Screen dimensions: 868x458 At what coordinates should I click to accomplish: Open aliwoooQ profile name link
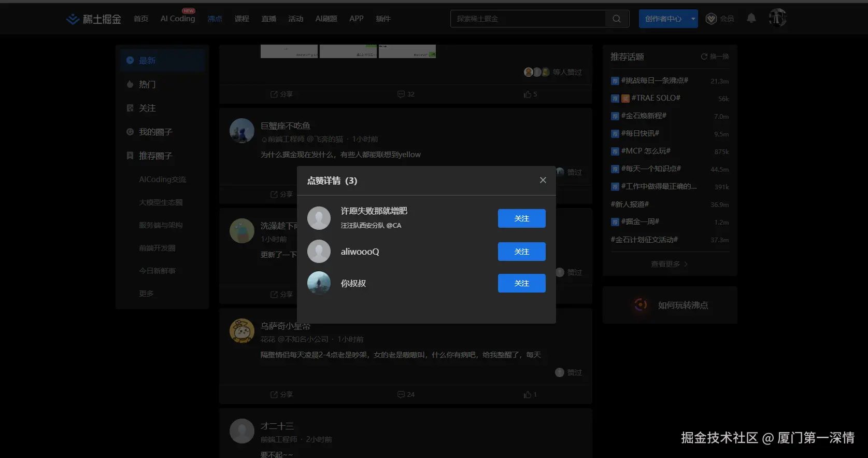pyautogui.click(x=360, y=252)
